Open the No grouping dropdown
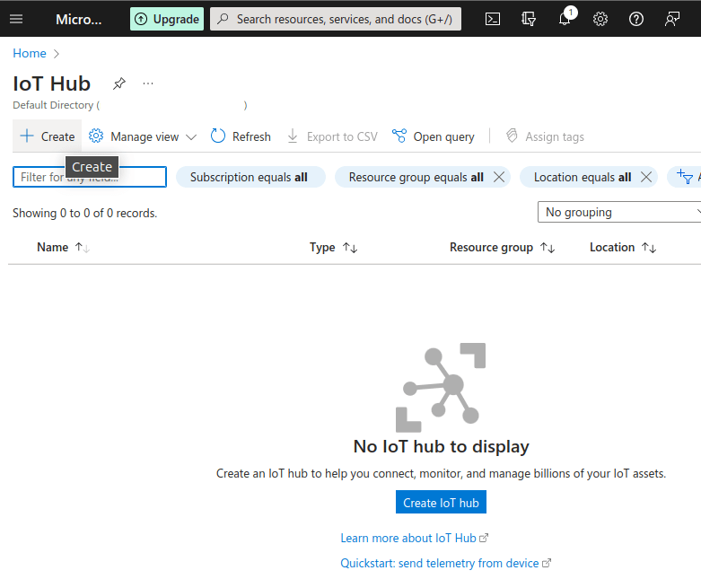This screenshot has height=588, width=701. 619,212
